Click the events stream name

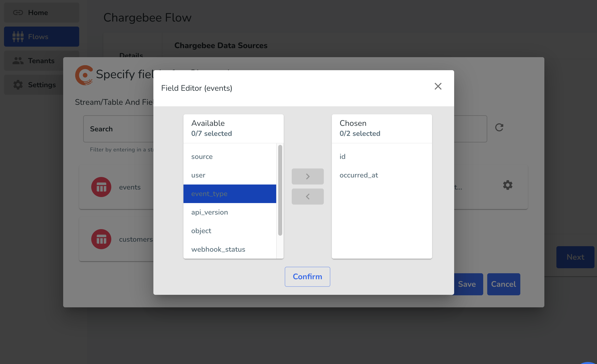130,187
